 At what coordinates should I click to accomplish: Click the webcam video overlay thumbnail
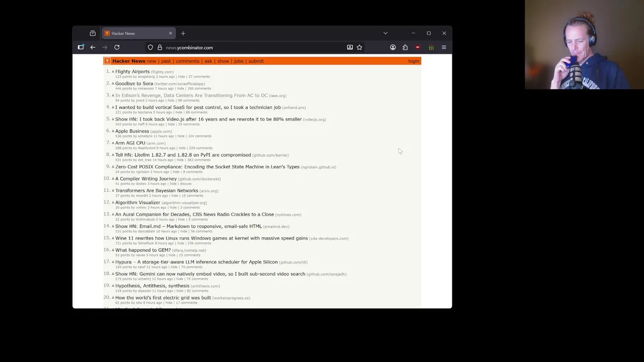click(584, 45)
